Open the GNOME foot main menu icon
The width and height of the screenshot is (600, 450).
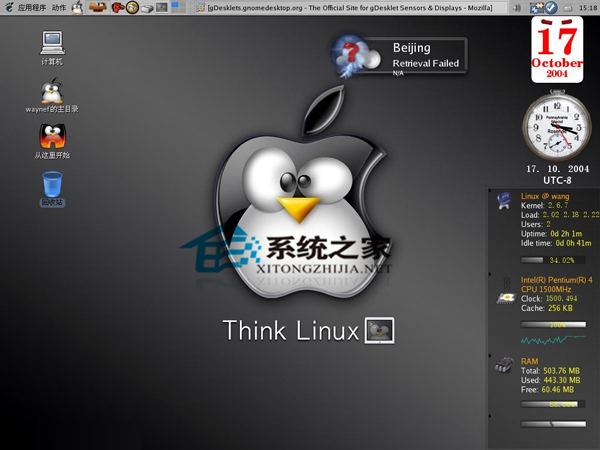[9, 7]
